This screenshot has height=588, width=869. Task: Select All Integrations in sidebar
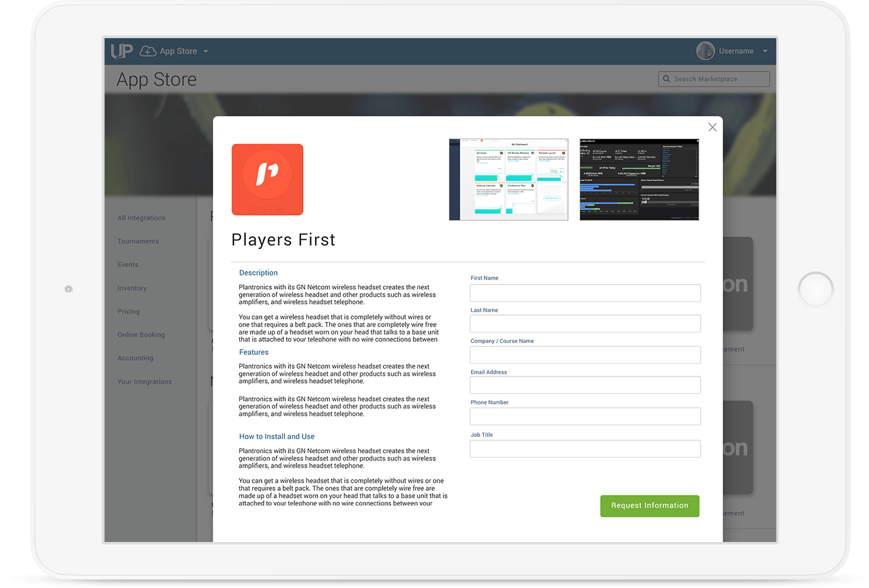pyautogui.click(x=141, y=218)
